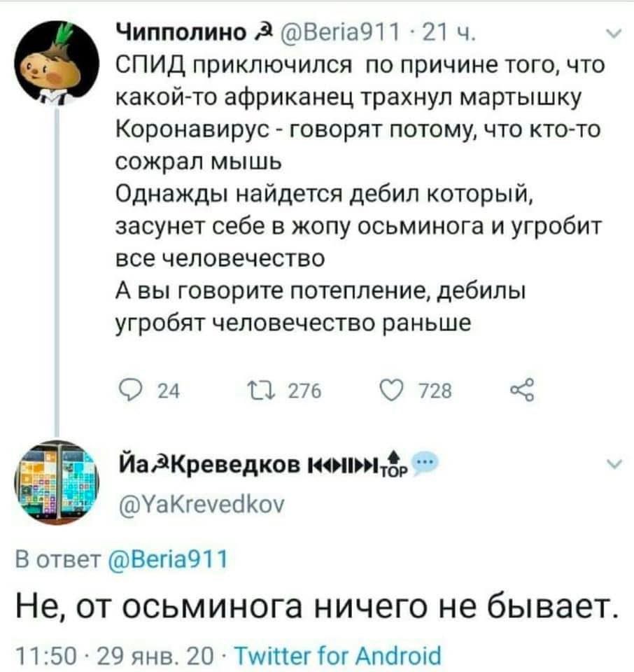Click the 11:50 · 29 янв. 20 timestamp
634x672 pixels.
tap(115, 655)
